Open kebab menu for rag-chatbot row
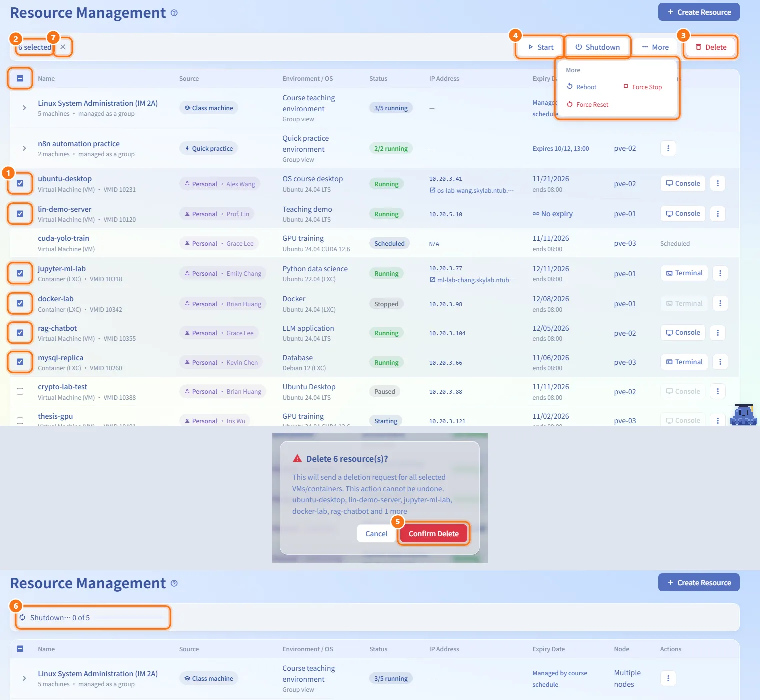 (x=718, y=333)
